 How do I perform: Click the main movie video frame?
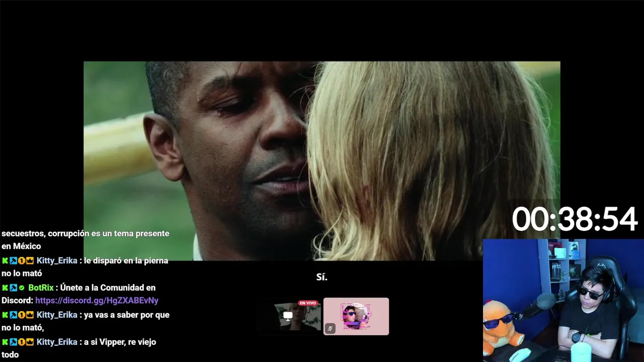(322, 161)
